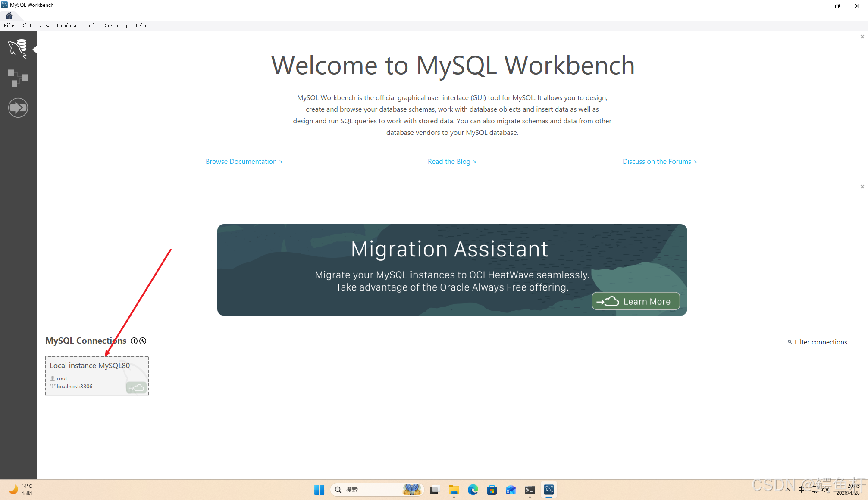This screenshot has height=500, width=868.
Task: Open the Terminal taskbar icon
Action: pos(530,490)
